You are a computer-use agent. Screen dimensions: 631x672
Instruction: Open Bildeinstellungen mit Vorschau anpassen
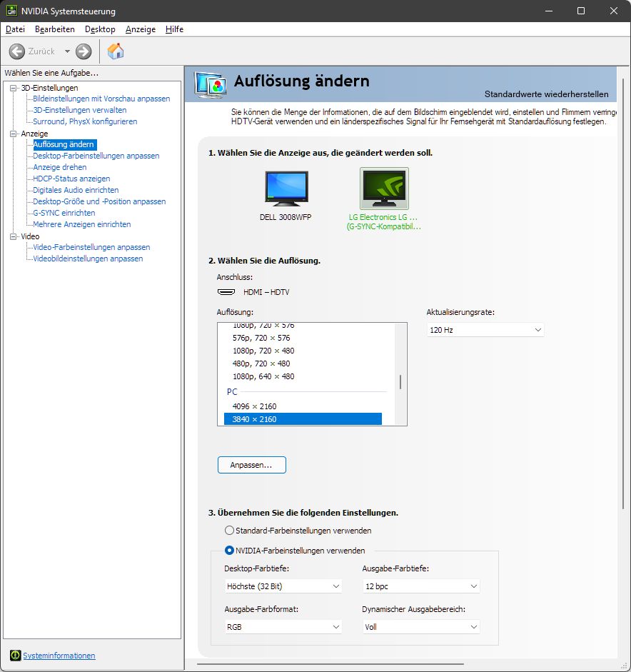pos(101,99)
